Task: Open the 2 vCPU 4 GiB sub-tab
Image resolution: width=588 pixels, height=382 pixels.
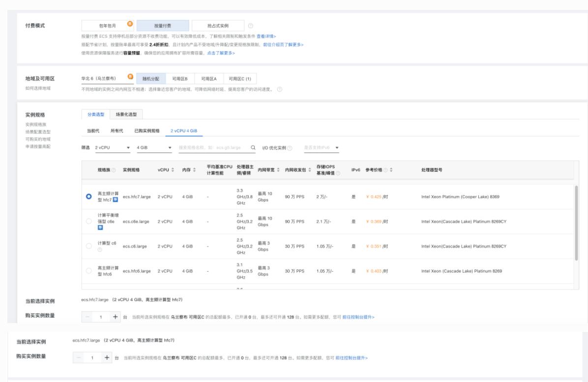Action: [x=184, y=131]
